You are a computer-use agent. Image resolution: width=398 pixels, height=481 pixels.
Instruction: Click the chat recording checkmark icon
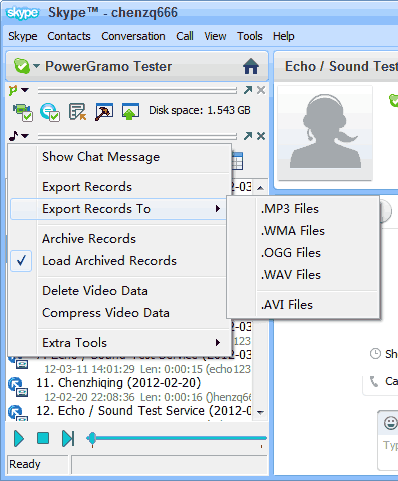tap(50, 112)
